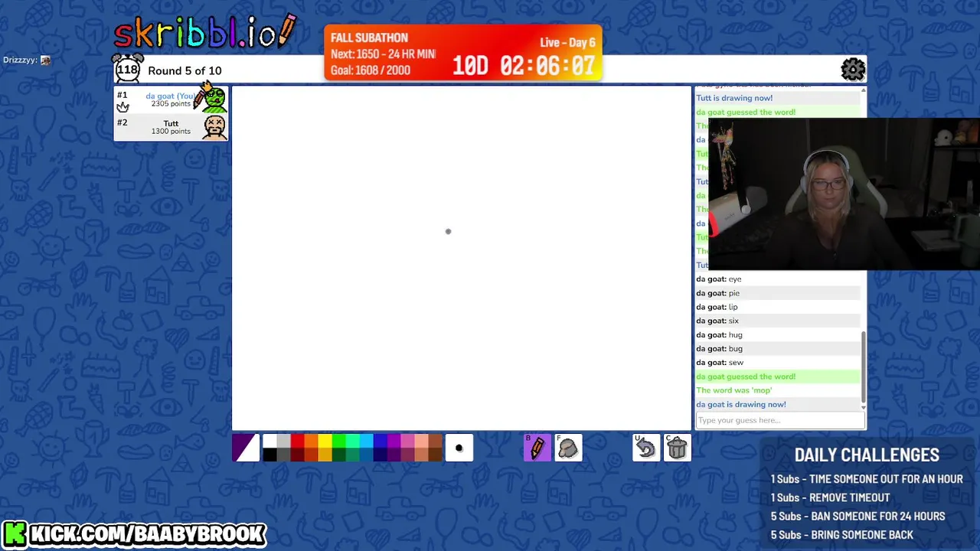Pick the navy blue color swatch
The width and height of the screenshot is (980, 551).
[x=380, y=455]
